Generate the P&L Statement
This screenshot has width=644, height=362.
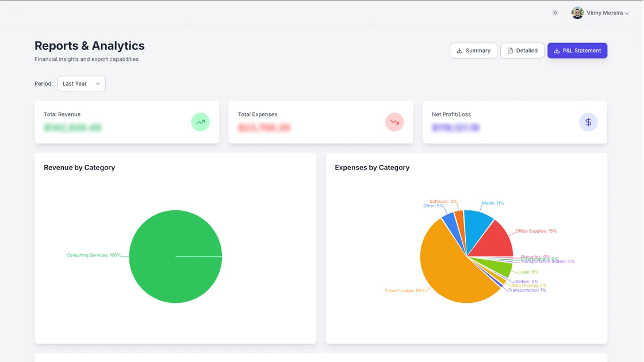[577, 51]
